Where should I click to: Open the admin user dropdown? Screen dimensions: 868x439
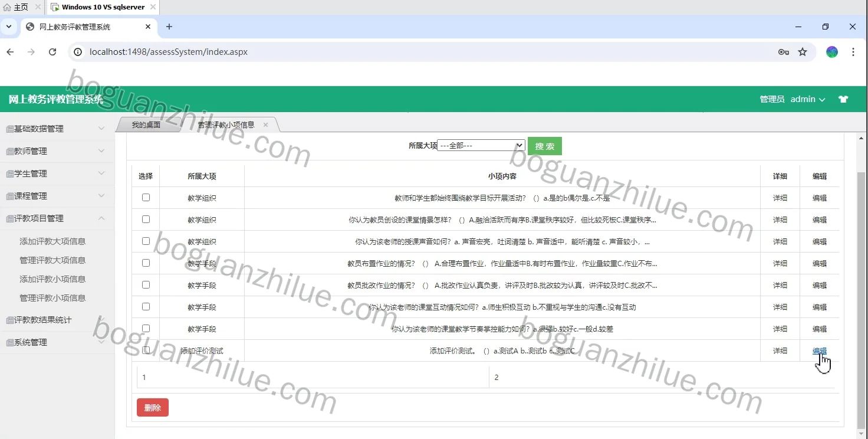pyautogui.click(x=807, y=99)
